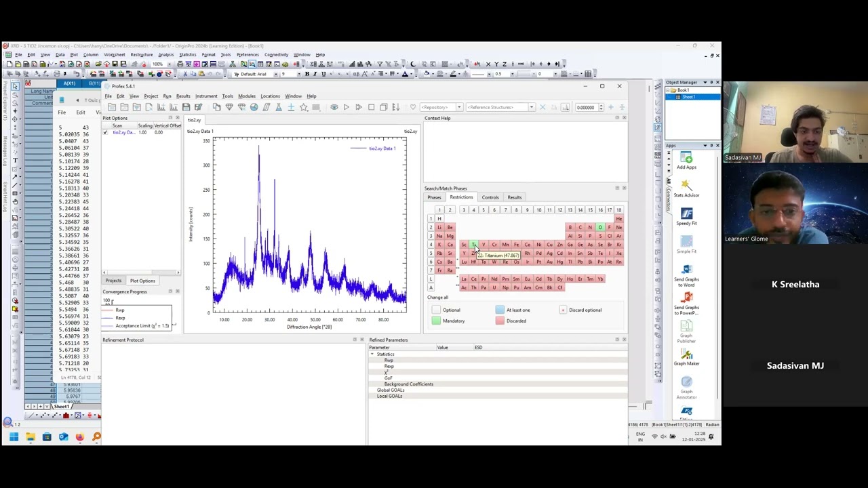Toggle Hydrogen (H) element in periodic table
868x488 pixels.
click(x=439, y=219)
